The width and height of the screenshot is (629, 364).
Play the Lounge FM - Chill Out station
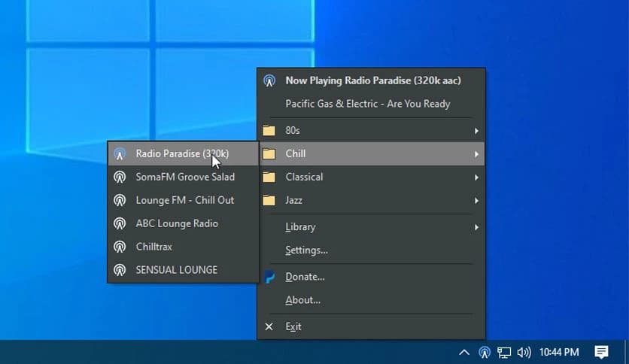tap(184, 200)
